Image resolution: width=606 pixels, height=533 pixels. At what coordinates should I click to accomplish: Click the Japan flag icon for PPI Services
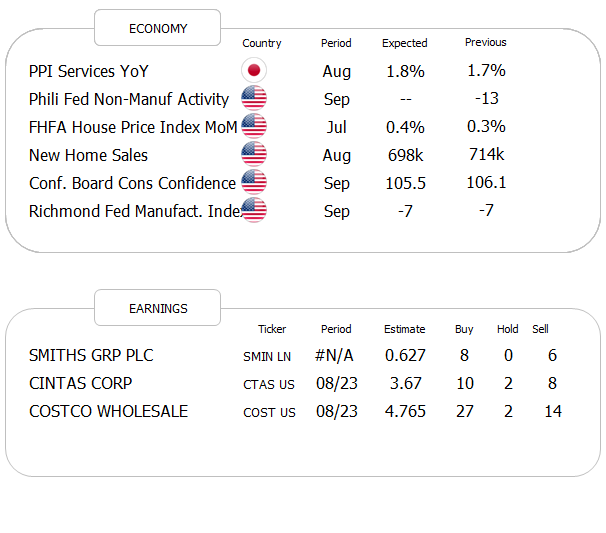click(x=254, y=70)
